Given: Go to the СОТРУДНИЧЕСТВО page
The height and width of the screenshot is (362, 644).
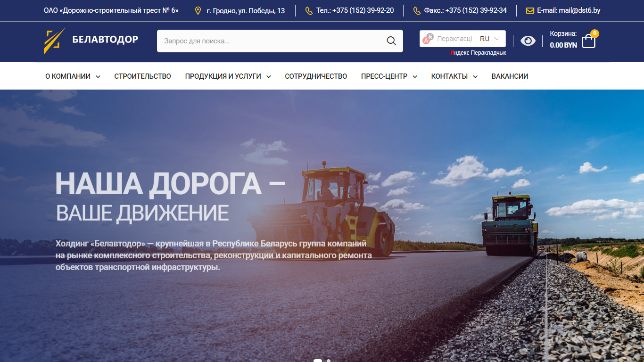Looking at the screenshot, I should (x=316, y=76).
